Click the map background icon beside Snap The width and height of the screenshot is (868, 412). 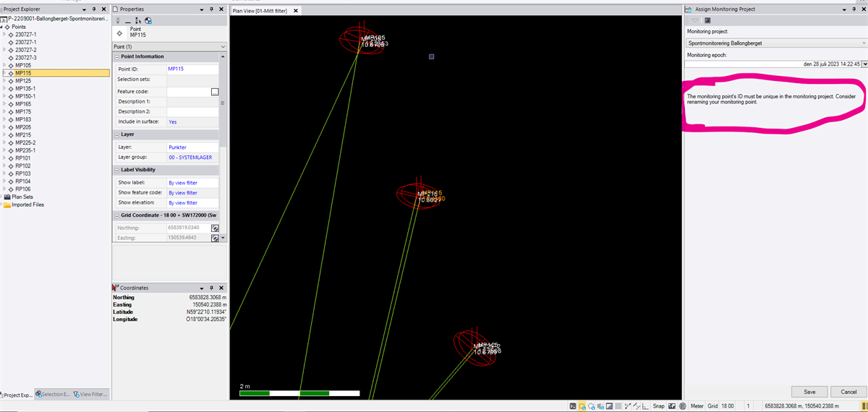pos(671,406)
